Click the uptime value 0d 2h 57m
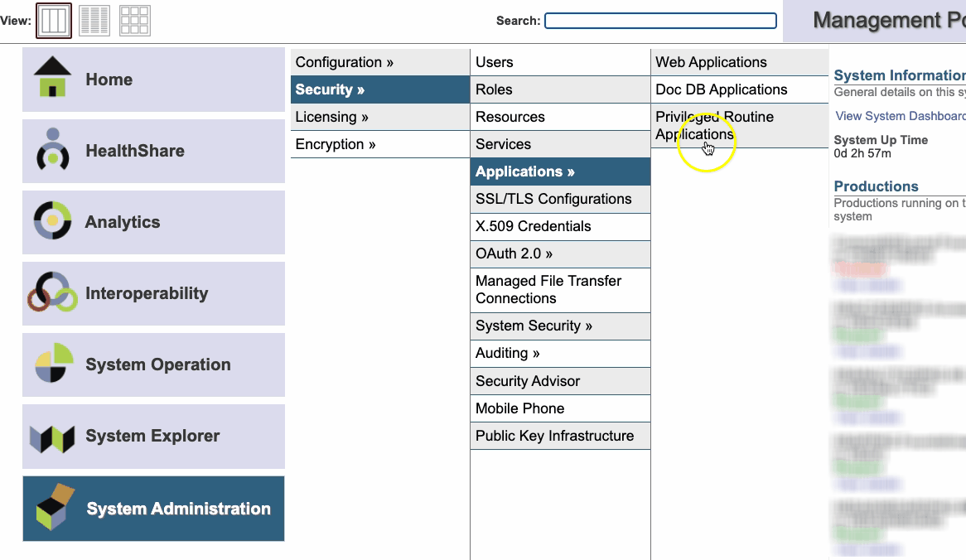 click(862, 153)
